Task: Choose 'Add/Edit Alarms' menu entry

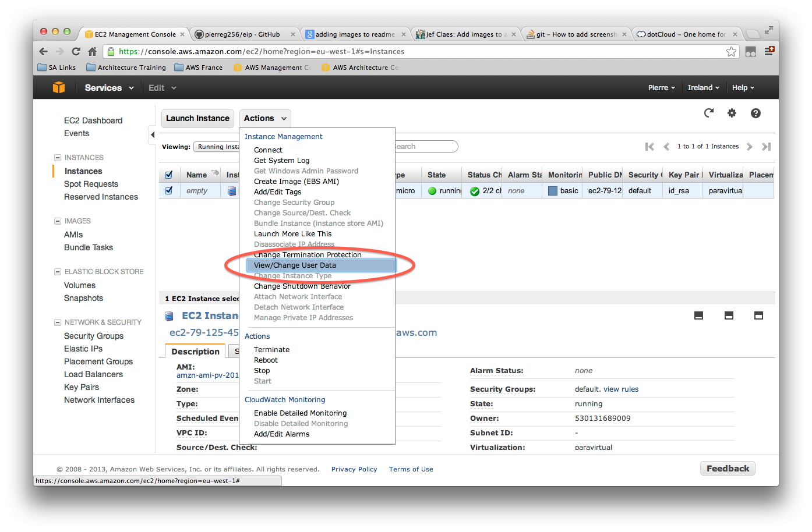Action: pyautogui.click(x=281, y=434)
